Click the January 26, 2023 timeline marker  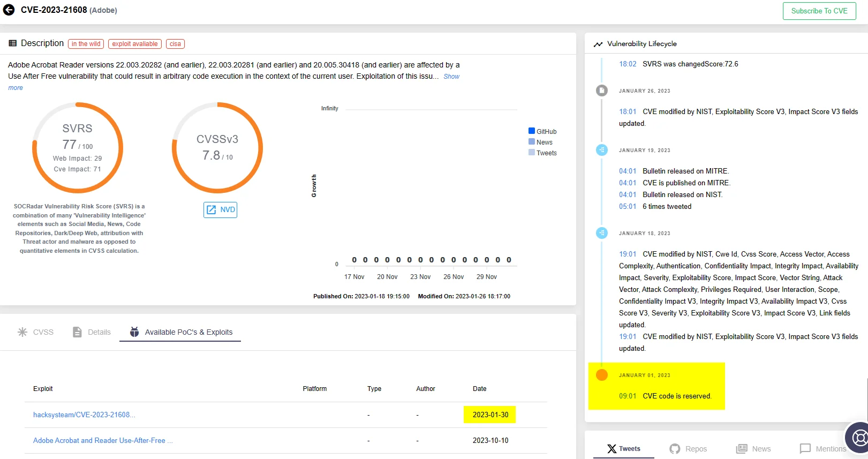tap(602, 91)
